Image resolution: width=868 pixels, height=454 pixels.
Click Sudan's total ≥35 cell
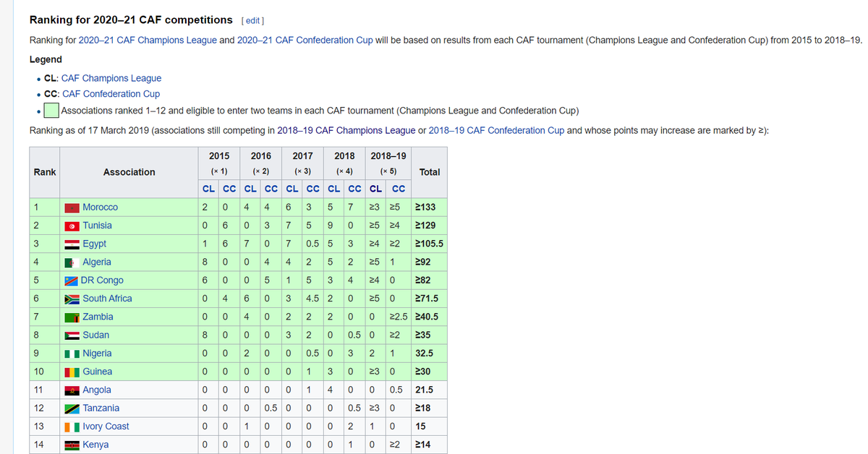point(430,335)
